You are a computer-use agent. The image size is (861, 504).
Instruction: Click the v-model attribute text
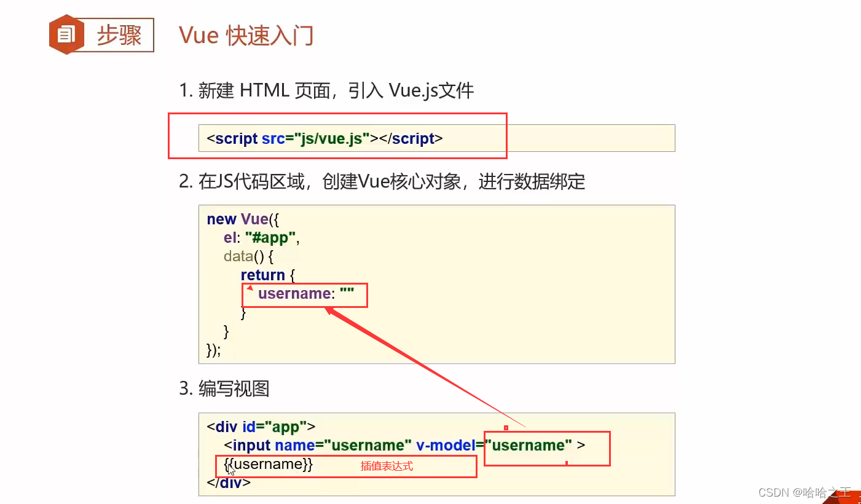coord(446,445)
